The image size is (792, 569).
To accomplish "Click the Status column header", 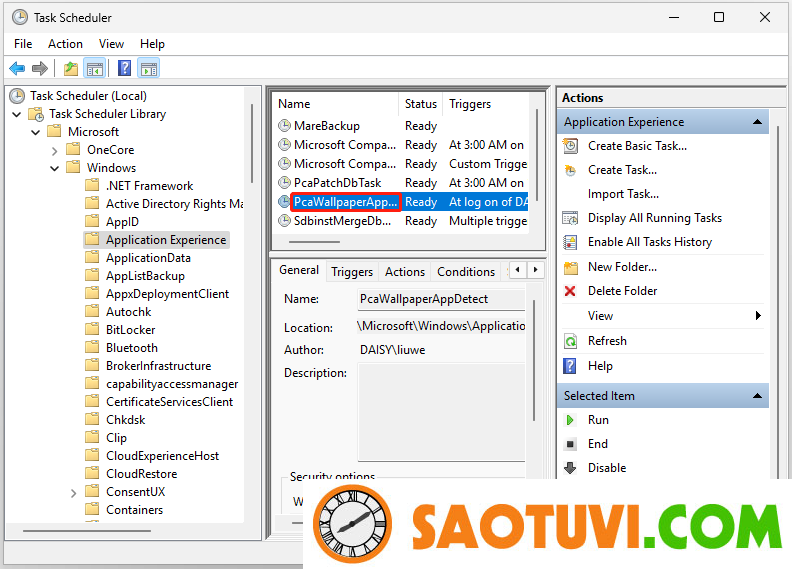I will point(421,104).
